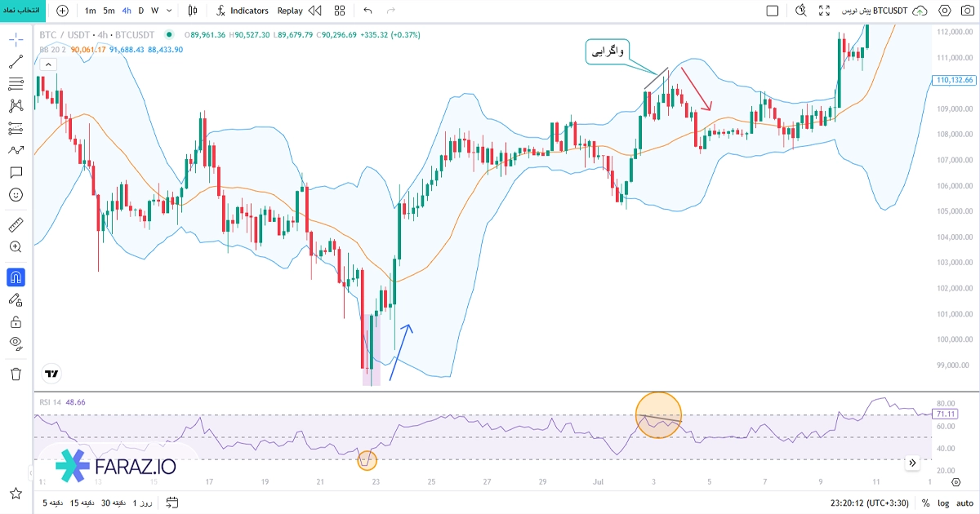Select the XABCD pattern tool
Image resolution: width=980 pixels, height=514 pixels.
[16, 104]
